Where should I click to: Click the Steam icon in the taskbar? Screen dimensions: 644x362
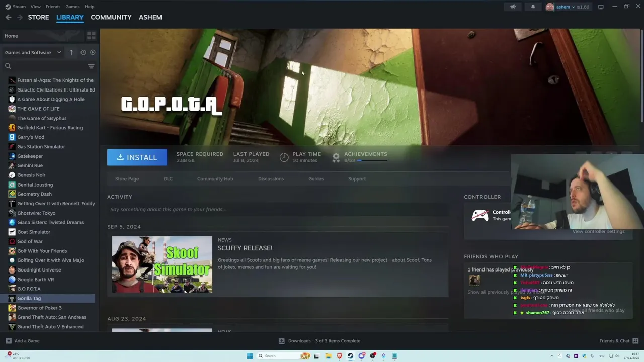[x=350, y=356]
